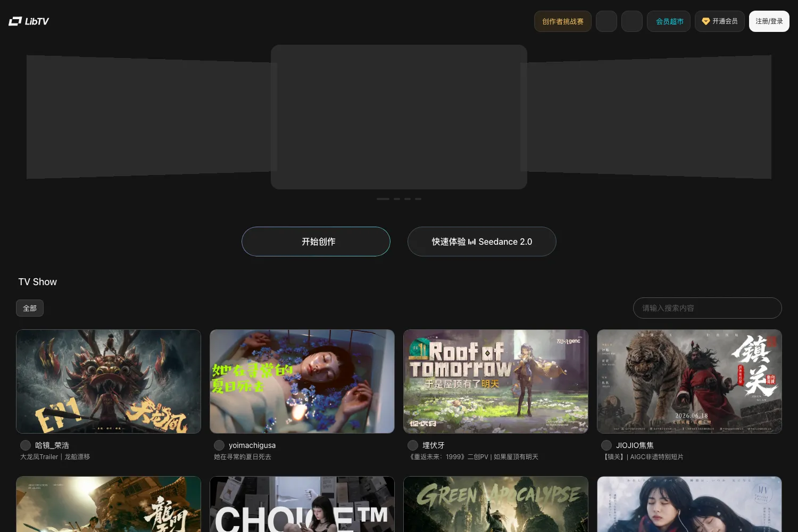Click 快速体验 Seedance 2.0 button

(482, 242)
